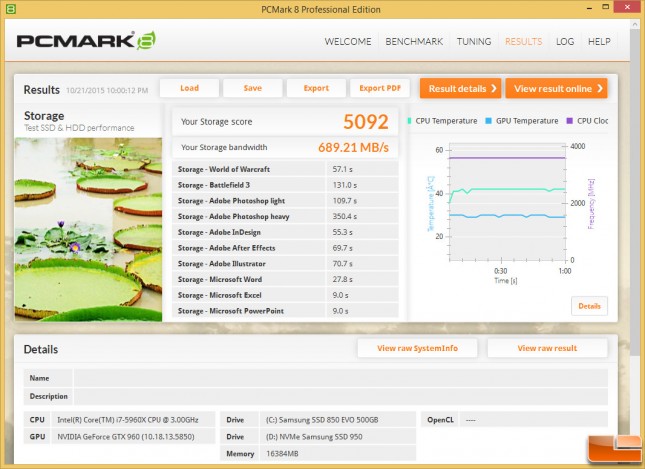Click the window icon in the title bar

coord(11,9)
